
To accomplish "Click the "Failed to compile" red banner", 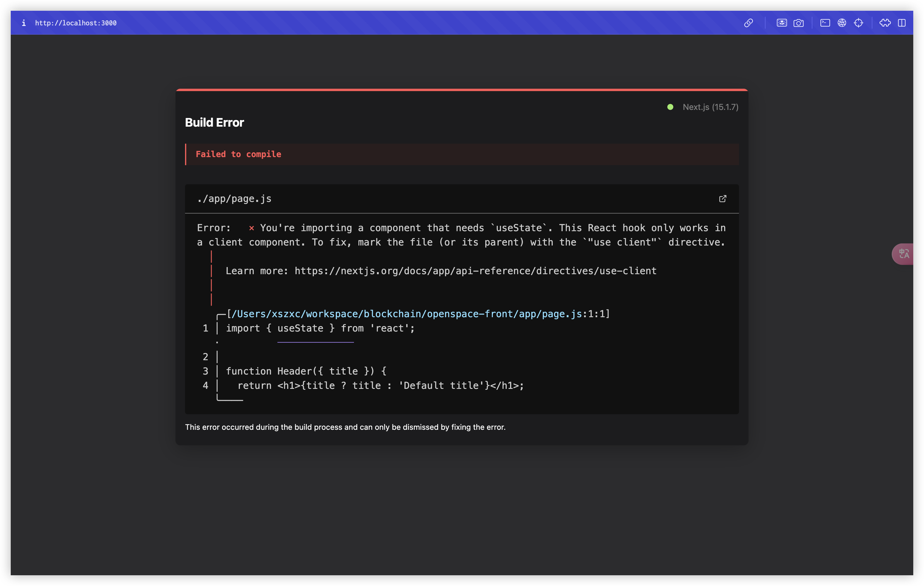I will click(x=238, y=154).
